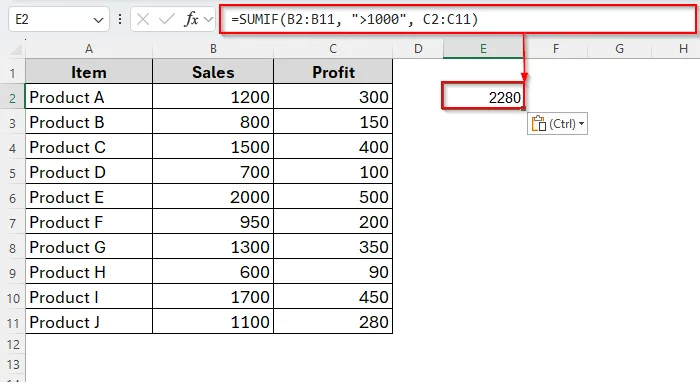Image resolution: width=700 pixels, height=382 pixels.
Task: Select the Product J cell
Action: (x=89, y=322)
